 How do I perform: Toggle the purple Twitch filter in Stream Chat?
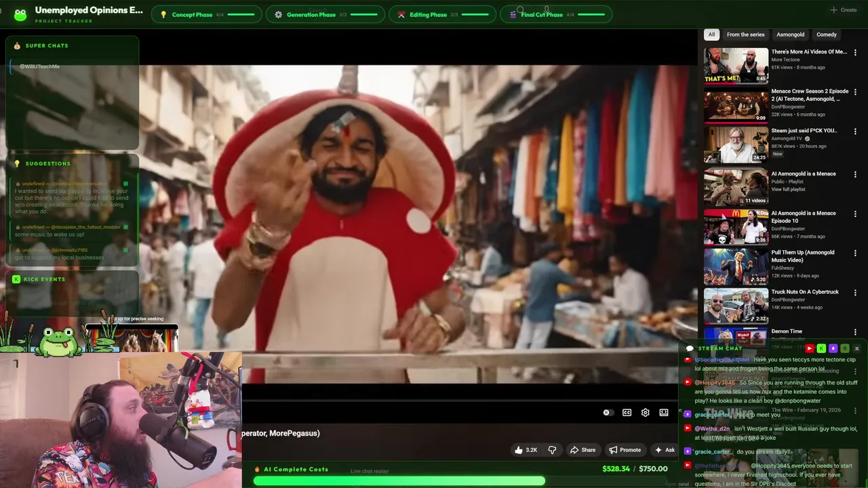[833, 348]
